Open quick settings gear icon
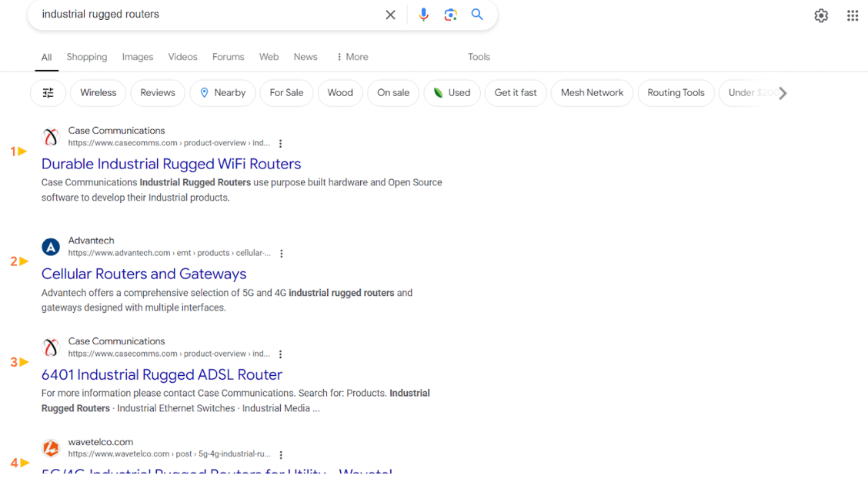The image size is (868, 482). (x=821, y=15)
